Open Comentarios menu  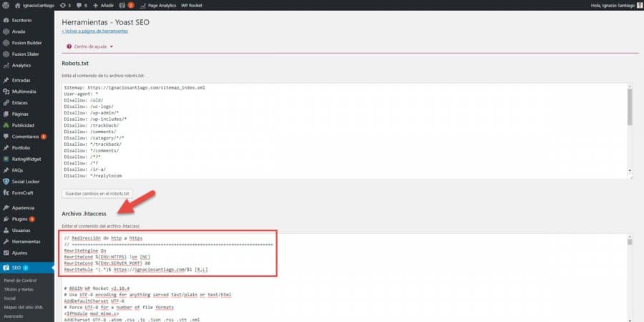[x=26, y=137]
